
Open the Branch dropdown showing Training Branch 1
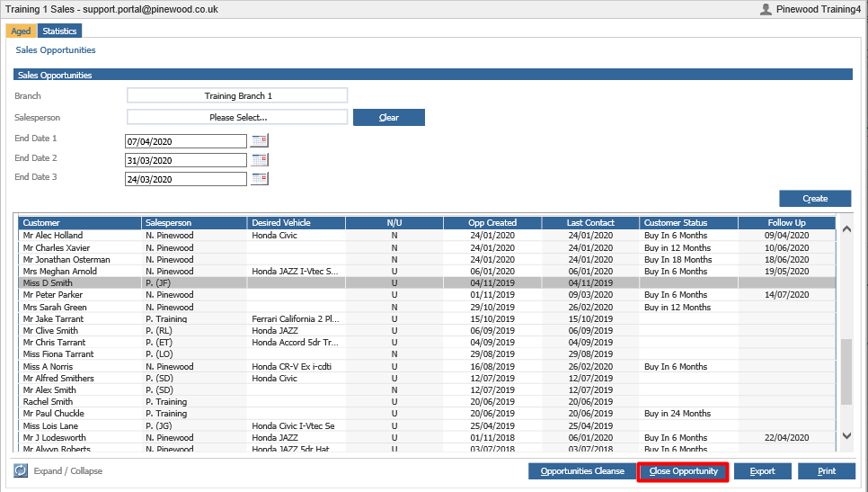click(x=237, y=95)
